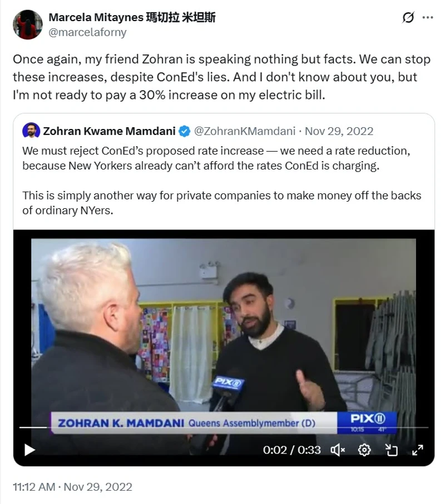Open the three-dot more options menu
Image resolution: width=445 pixels, height=504 pixels.
pos(428,17)
